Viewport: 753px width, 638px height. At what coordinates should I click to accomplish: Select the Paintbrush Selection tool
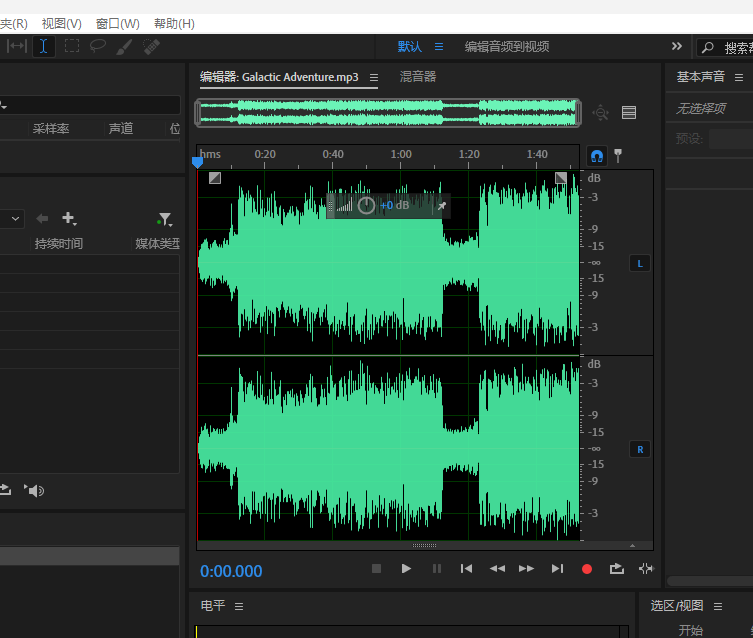coord(125,46)
